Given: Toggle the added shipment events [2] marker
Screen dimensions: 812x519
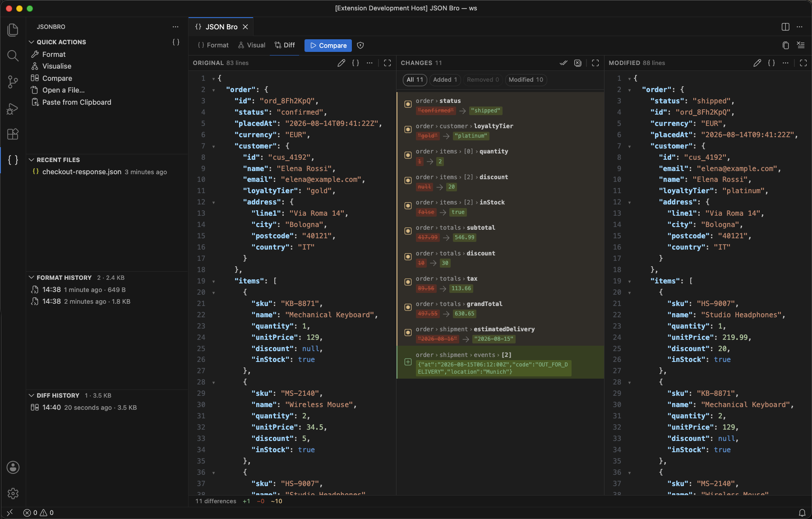Looking at the screenshot, I should pos(408,362).
